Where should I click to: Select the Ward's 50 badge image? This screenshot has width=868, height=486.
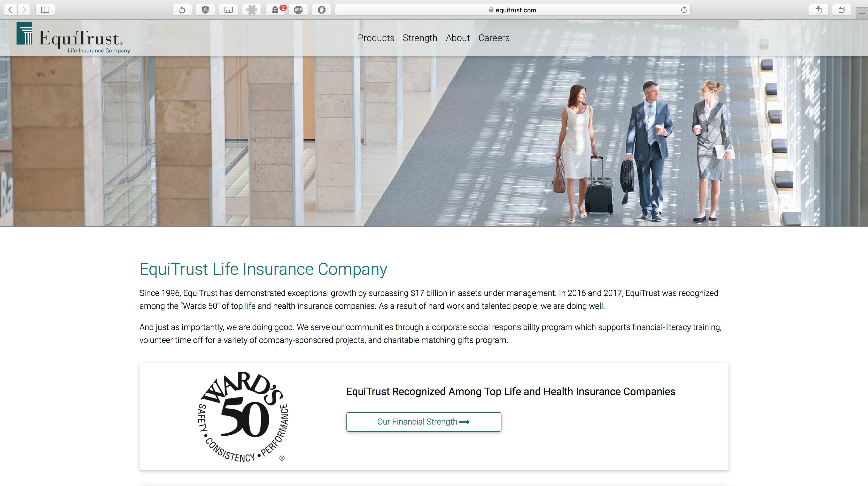242,416
